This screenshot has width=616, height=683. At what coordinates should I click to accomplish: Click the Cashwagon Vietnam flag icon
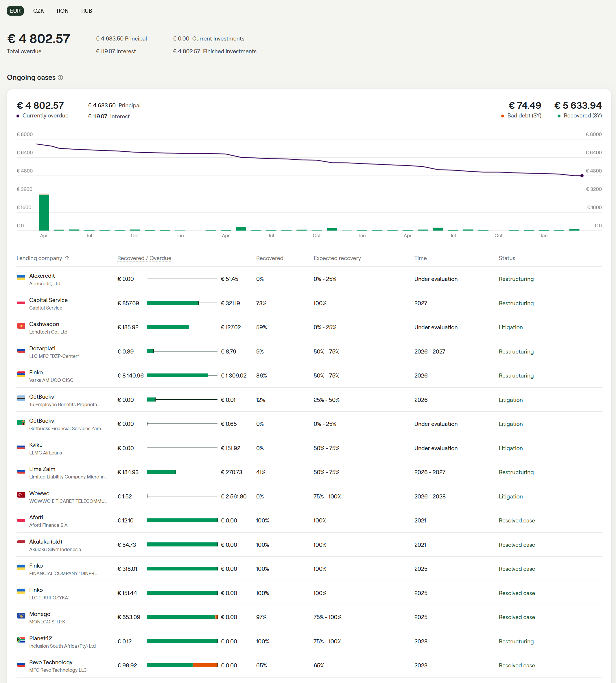point(21,326)
